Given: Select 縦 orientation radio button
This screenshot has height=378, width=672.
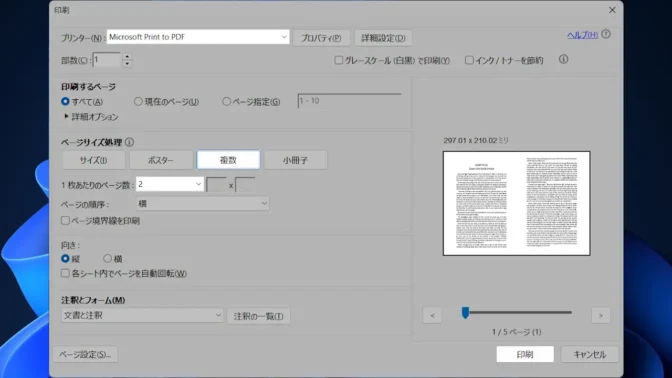Looking at the screenshot, I should coord(65,258).
